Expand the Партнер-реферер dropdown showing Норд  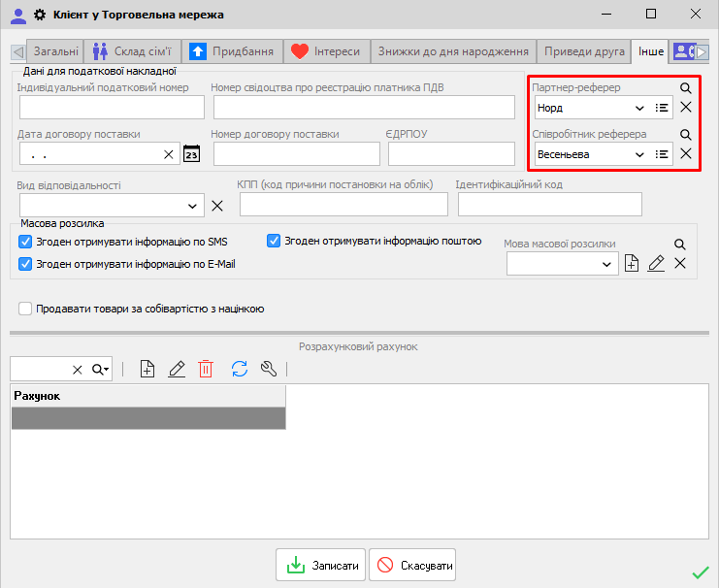click(x=638, y=108)
